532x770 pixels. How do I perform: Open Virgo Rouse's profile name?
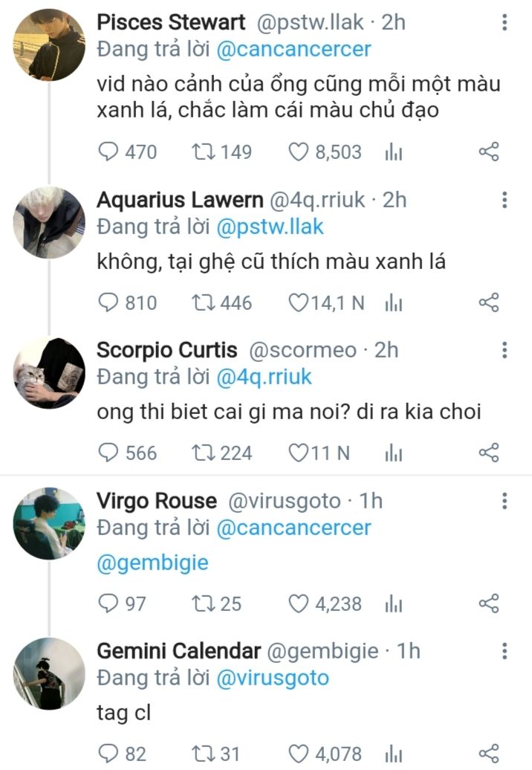coord(157,501)
